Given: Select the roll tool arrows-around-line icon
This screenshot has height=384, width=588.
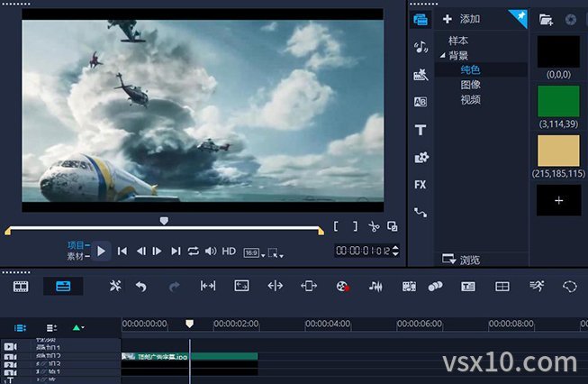Looking at the screenshot, I should (276, 286).
